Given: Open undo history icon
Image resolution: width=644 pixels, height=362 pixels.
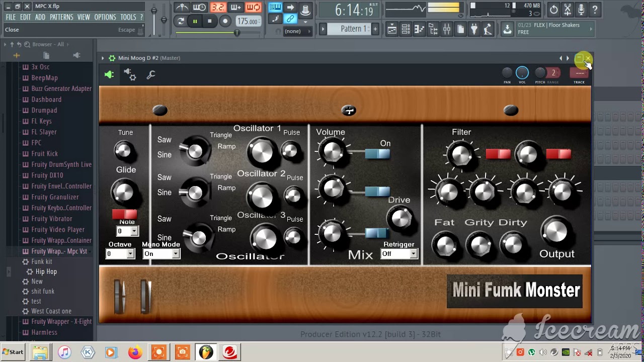Looking at the screenshot, I should pos(553,9).
